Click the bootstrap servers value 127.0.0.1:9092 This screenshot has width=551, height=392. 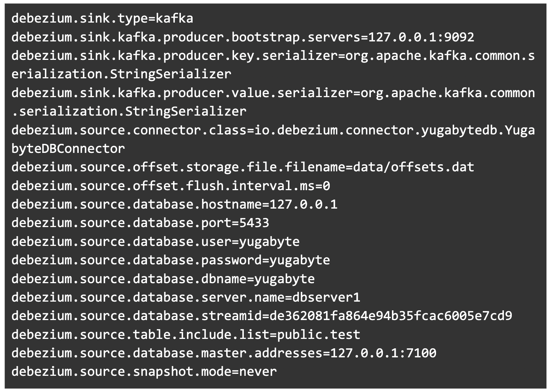421,37
